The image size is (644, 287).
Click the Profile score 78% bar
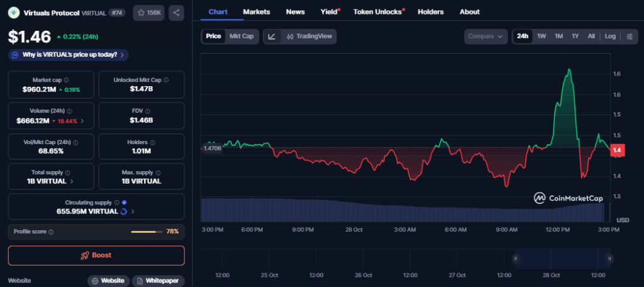click(146, 232)
